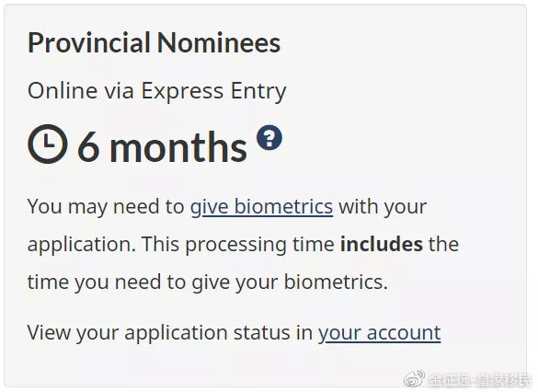
Task: Click the Weibo logo watermark
Action: click(x=414, y=378)
